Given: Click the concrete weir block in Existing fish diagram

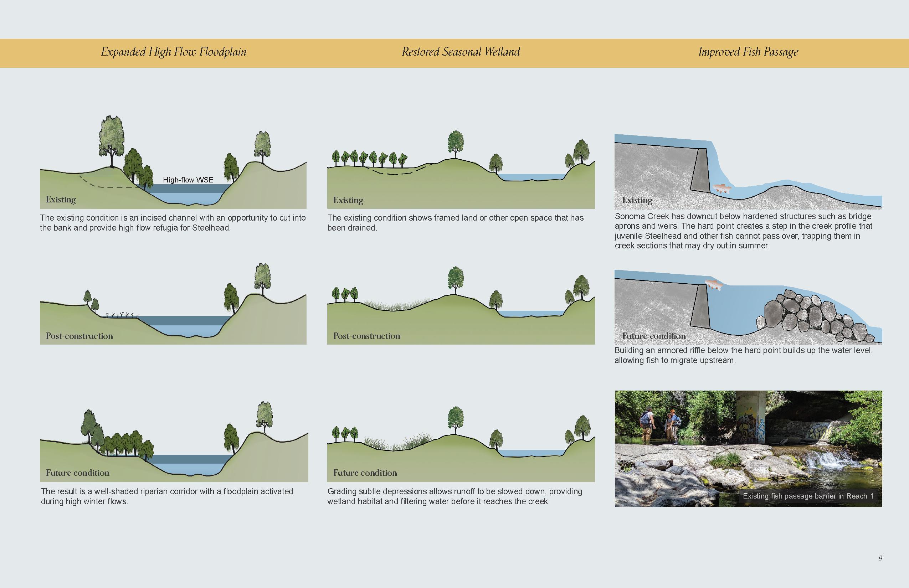Looking at the screenshot, I should [700, 170].
